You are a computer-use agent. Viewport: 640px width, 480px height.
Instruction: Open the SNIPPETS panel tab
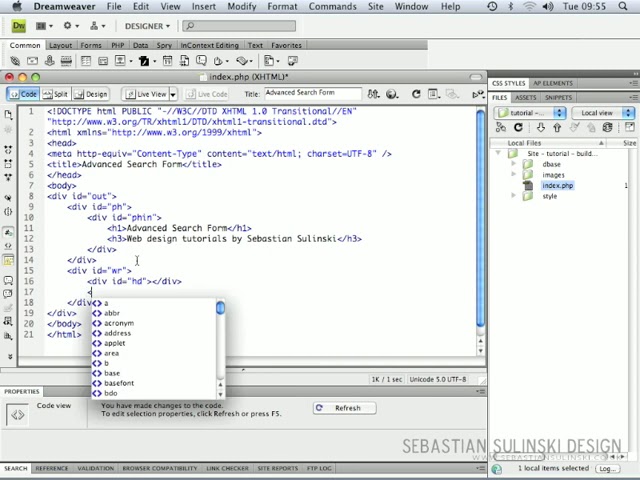point(558,98)
